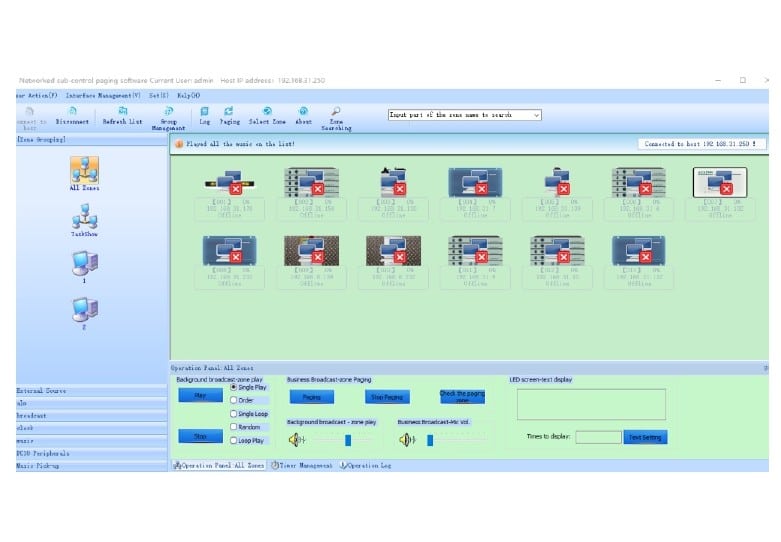The width and height of the screenshot is (781, 542).
Task: Select the Order play mode radio button
Action: (235, 400)
